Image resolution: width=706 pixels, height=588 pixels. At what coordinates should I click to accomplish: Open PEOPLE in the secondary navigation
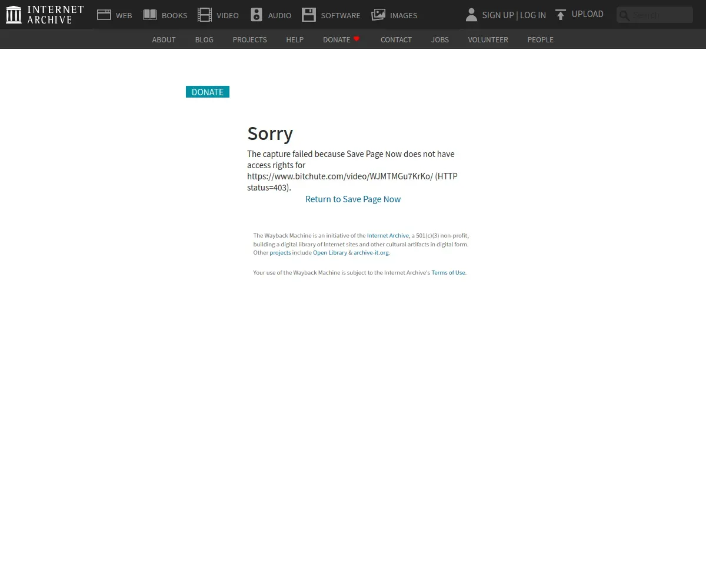(540, 39)
